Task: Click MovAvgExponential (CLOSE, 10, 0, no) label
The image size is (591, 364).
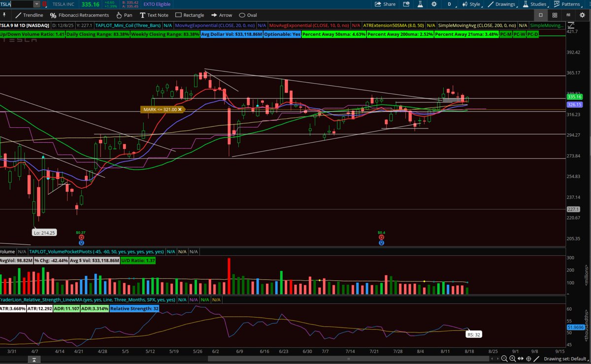Action: pyautogui.click(x=309, y=25)
